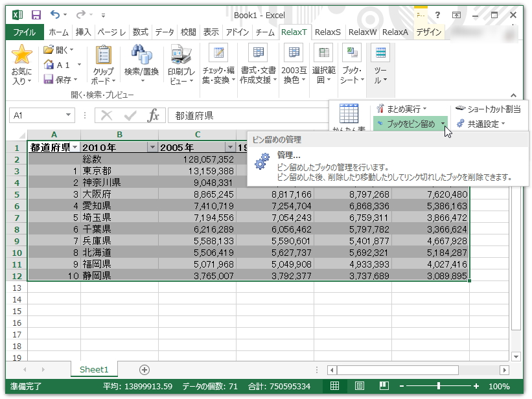Open the クリップボード clipboard tool
Image resolution: width=532 pixels, height=399 pixels.
(104, 65)
